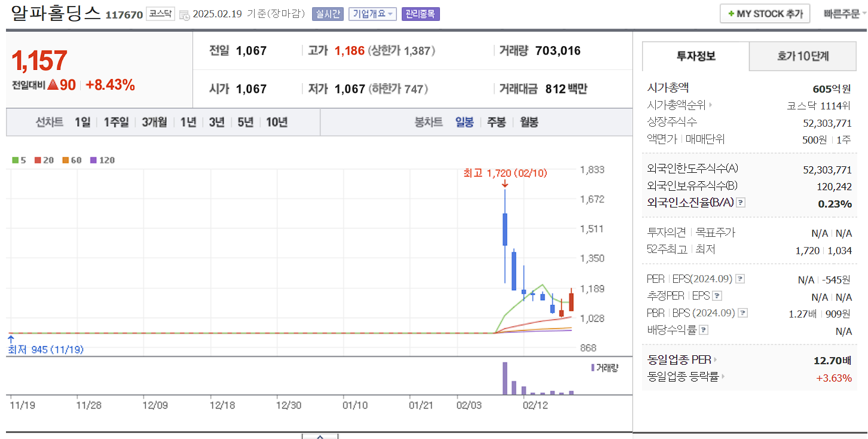Click the 최고 1,720 (02/10) chart marker
The width and height of the screenshot is (868, 439).
505,174
